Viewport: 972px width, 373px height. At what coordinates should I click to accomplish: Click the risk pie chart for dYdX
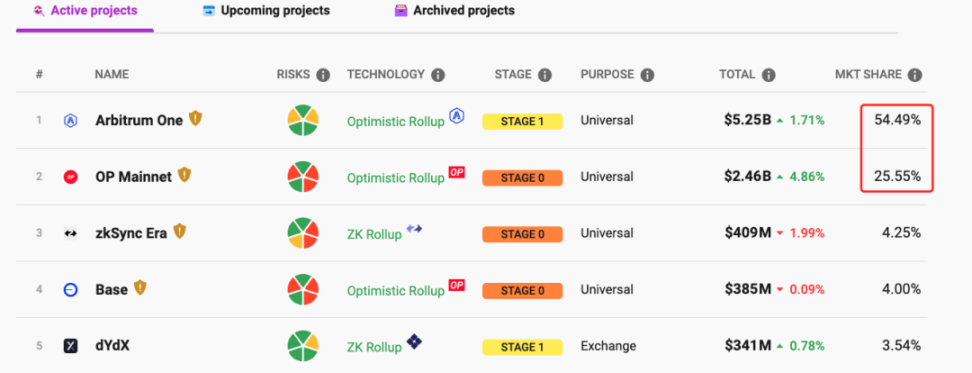pos(303,346)
